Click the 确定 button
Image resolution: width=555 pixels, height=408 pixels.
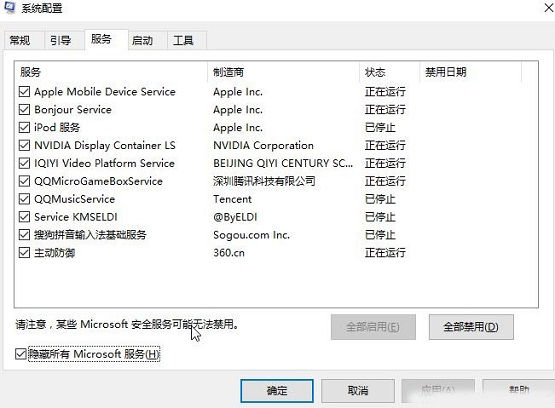point(277,391)
